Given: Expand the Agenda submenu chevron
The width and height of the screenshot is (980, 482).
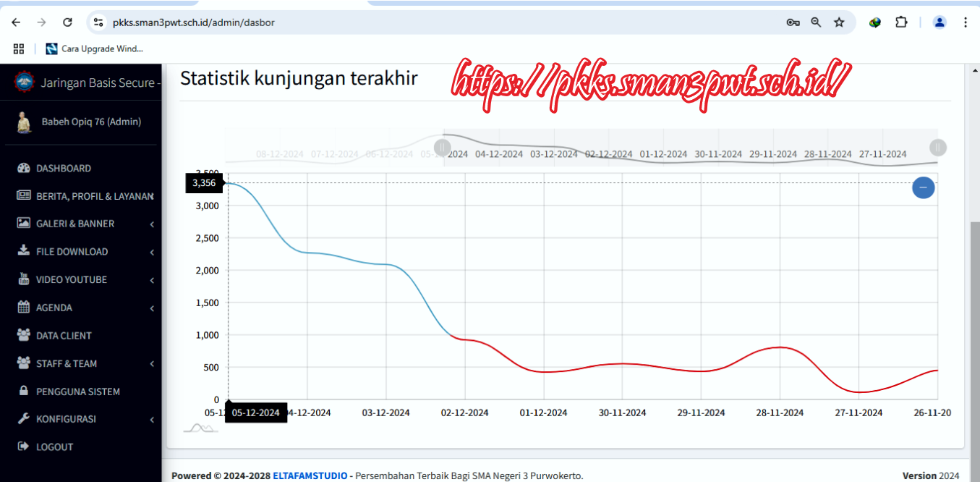Looking at the screenshot, I should tap(152, 308).
